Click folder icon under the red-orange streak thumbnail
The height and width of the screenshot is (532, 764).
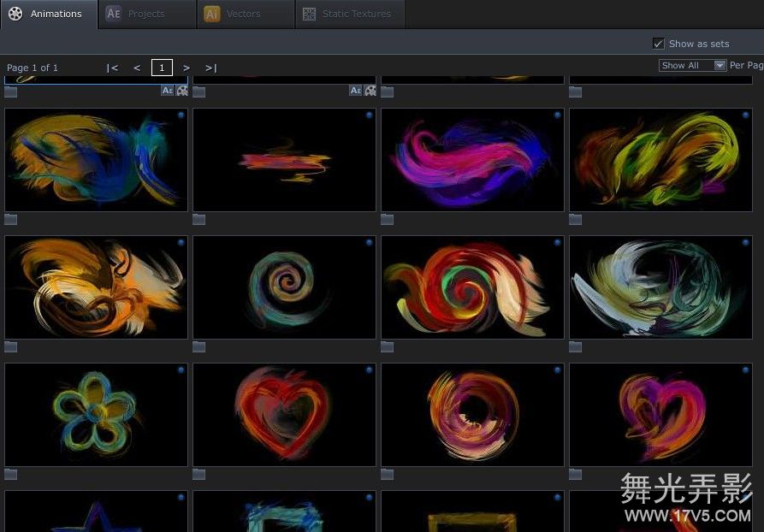point(198,220)
